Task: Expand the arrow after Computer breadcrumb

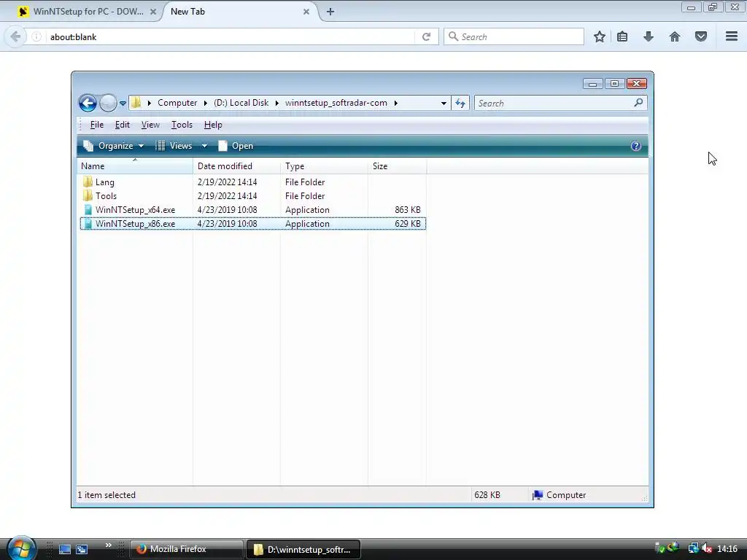Action: pos(205,103)
